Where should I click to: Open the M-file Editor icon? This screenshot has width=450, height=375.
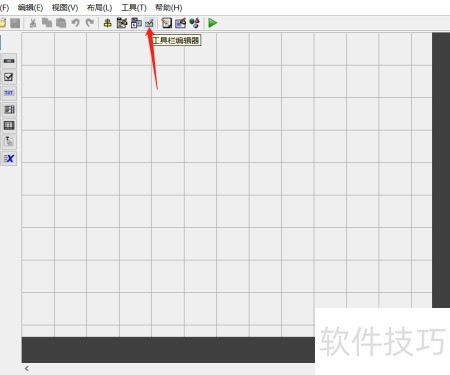(x=166, y=23)
